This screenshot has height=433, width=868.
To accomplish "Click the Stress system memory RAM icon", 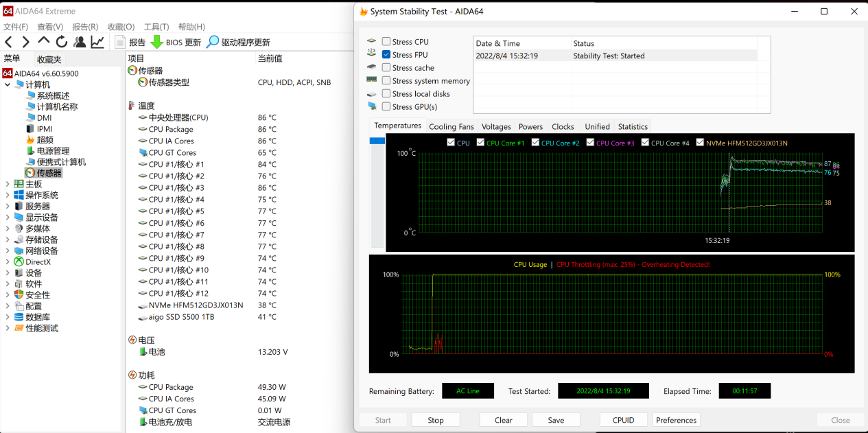I will (x=371, y=80).
